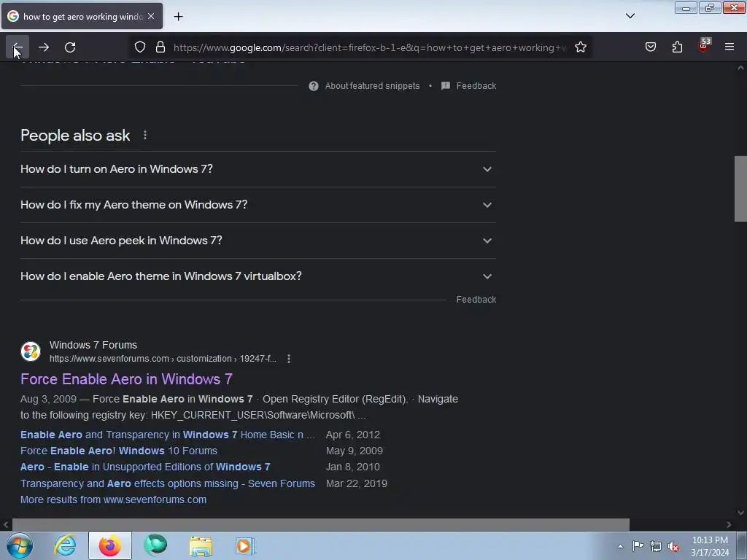
Task: Close the 'how to get aero working' tab
Action: 151,16
